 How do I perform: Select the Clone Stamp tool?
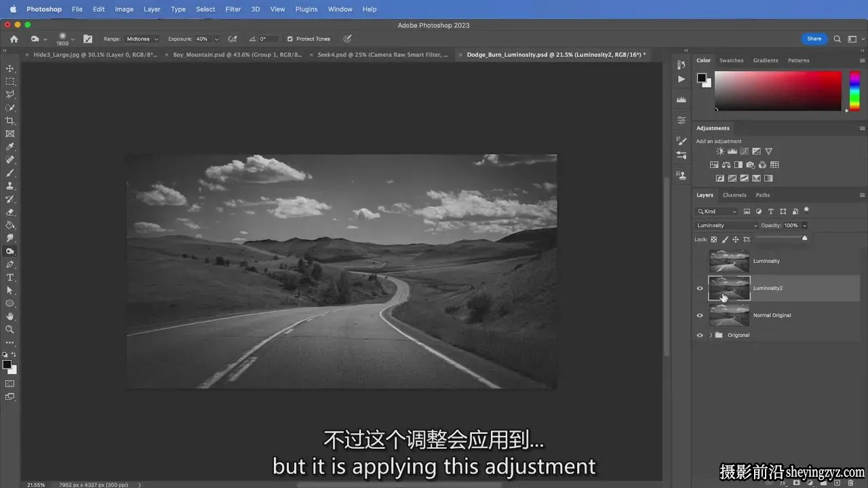pyautogui.click(x=10, y=186)
